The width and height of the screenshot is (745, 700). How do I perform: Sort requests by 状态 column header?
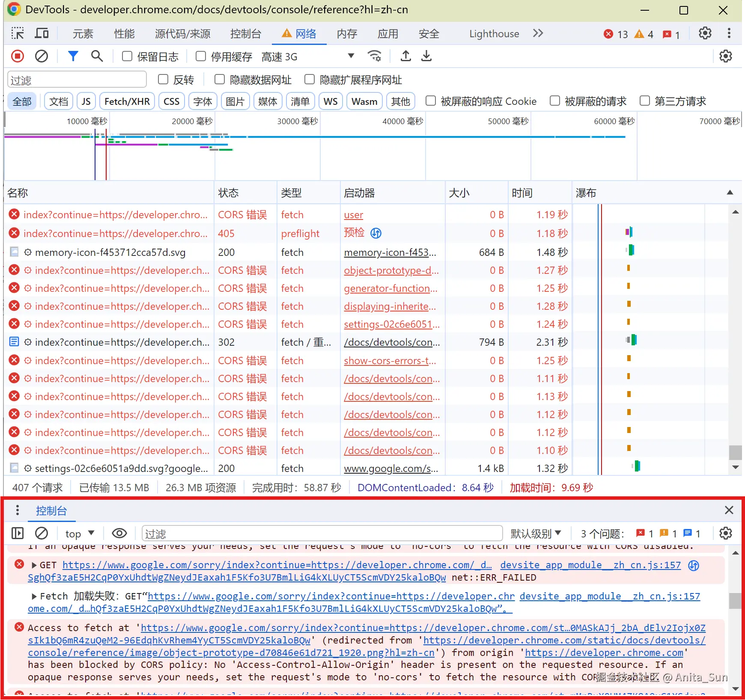pos(245,193)
